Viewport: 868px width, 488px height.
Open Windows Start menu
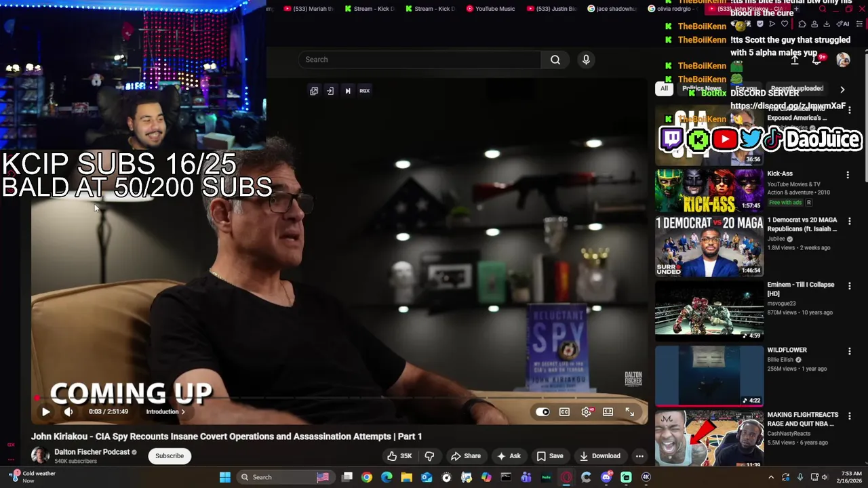[225, 477]
